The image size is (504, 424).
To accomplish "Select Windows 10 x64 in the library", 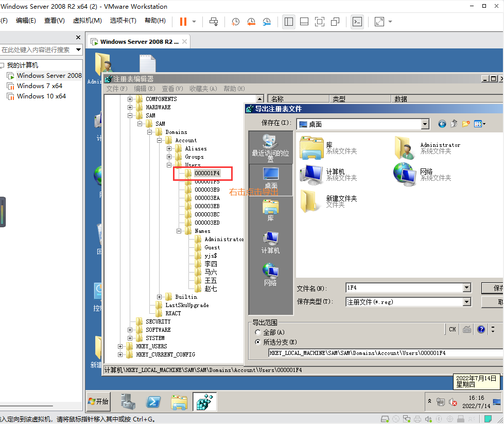I will 41,96.
